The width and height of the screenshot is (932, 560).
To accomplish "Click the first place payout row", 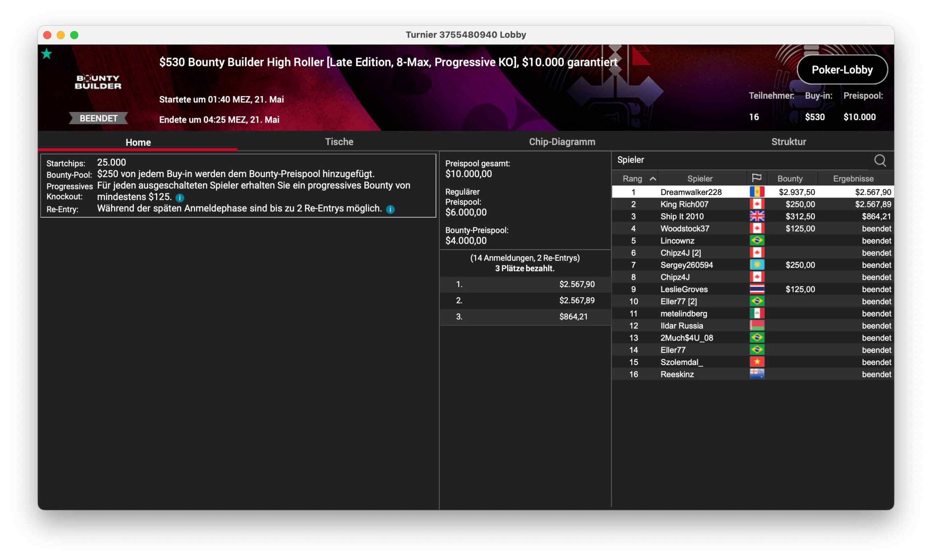I will pos(525,285).
